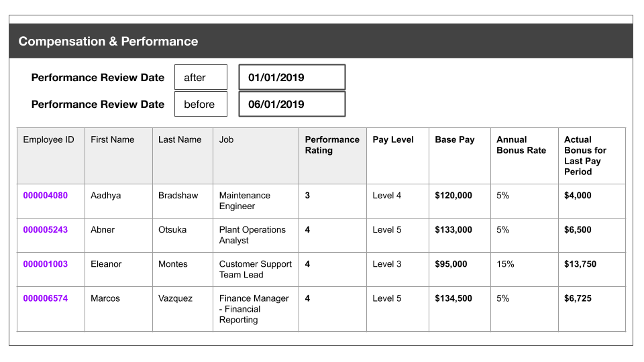Open employee ID 000004080 link

[45, 196]
